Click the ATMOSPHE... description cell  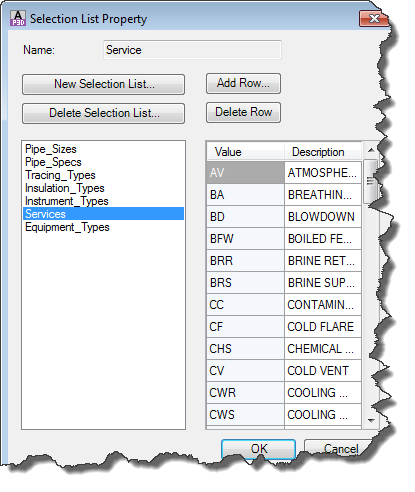pos(323,173)
